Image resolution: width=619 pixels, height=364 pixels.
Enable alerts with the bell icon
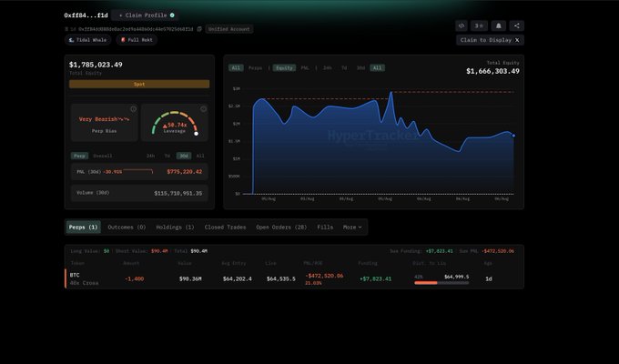pyautogui.click(x=498, y=25)
